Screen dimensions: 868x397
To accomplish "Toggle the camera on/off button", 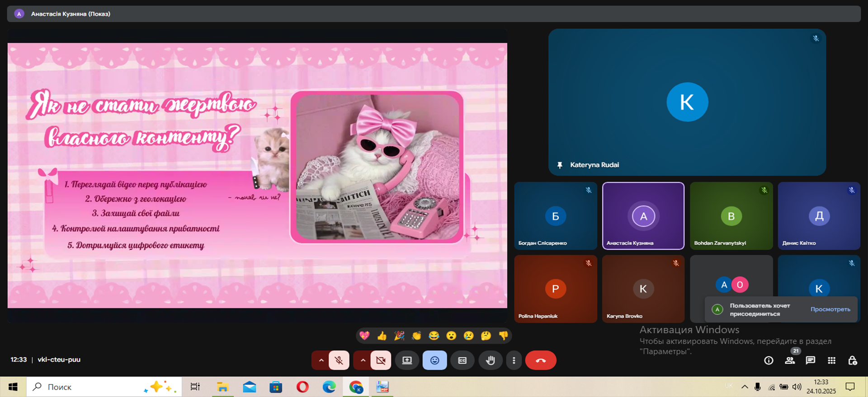I will (381, 360).
